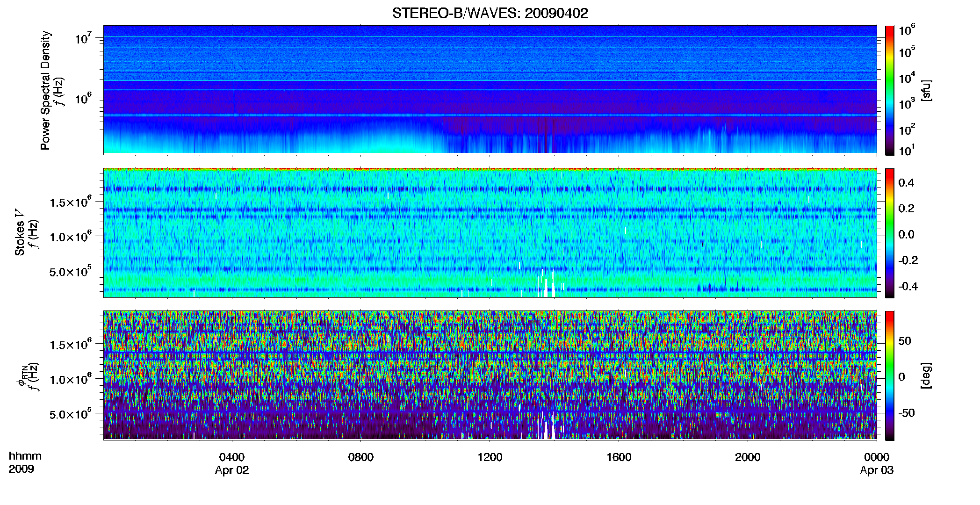The height and width of the screenshot is (505, 980).
Task: Click the "Apr 02" date label
Action: click(232, 470)
